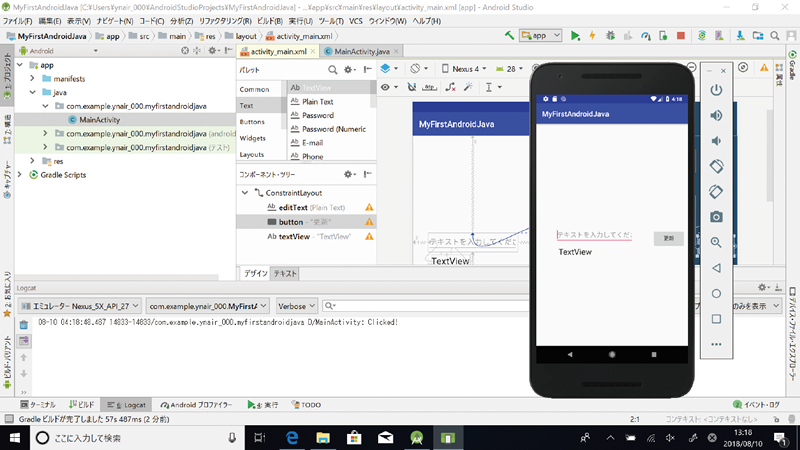Run the app with the green play icon
This screenshot has height=450, width=800.
tap(575, 36)
